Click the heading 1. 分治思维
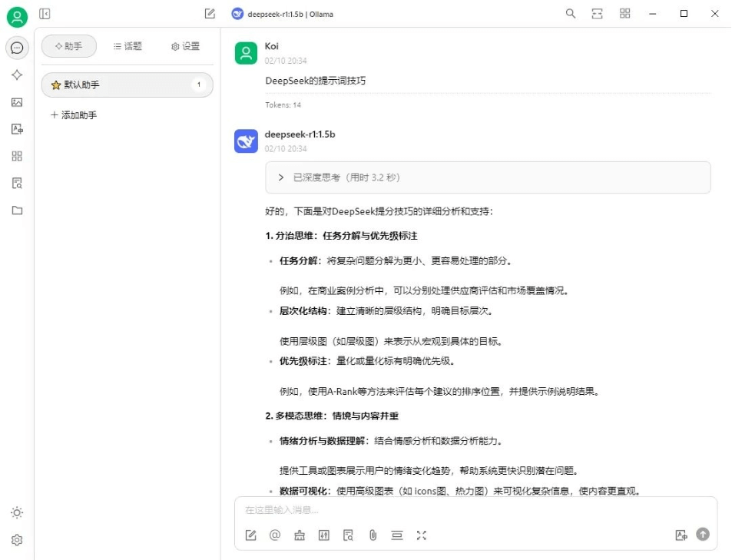Viewport: 732px width, 560px height. click(x=341, y=236)
